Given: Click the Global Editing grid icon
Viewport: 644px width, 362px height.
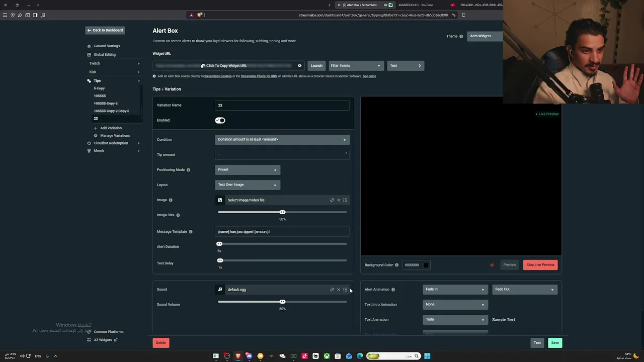Looking at the screenshot, I should pos(89,55).
